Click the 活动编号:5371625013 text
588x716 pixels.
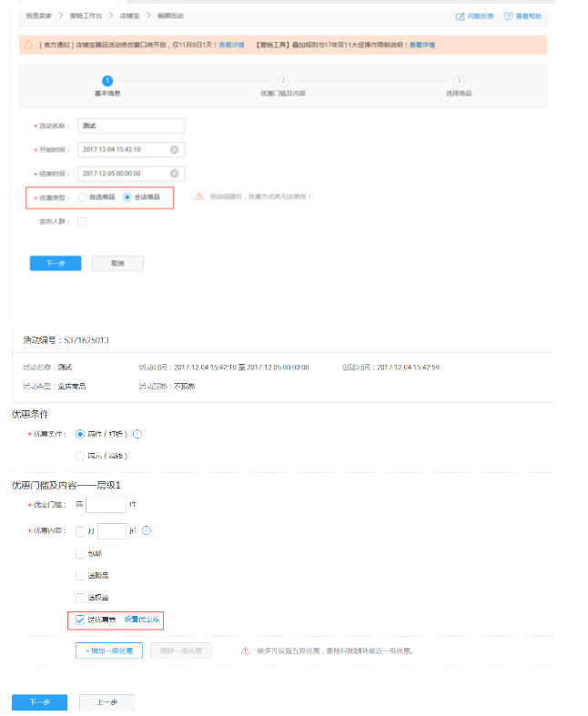click(66, 340)
